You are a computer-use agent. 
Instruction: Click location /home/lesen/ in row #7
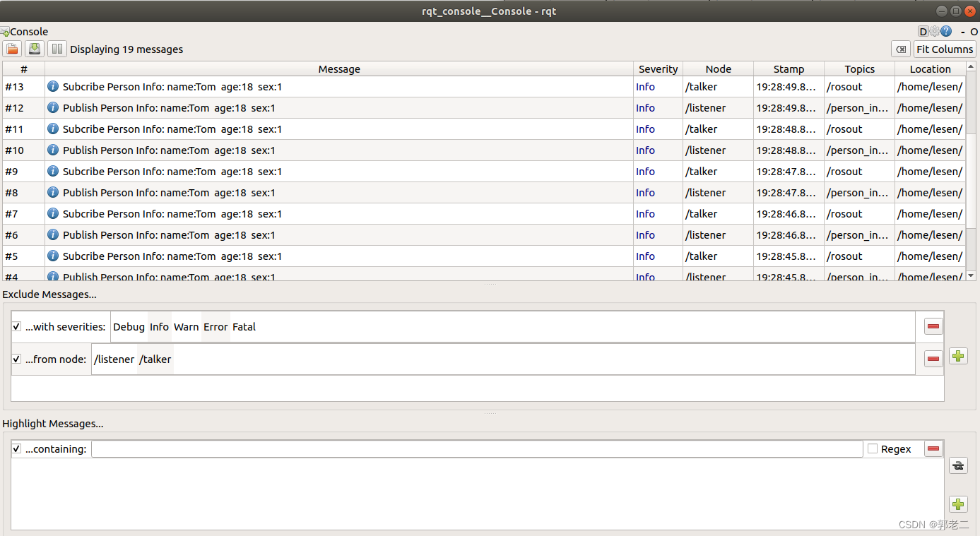pos(930,214)
